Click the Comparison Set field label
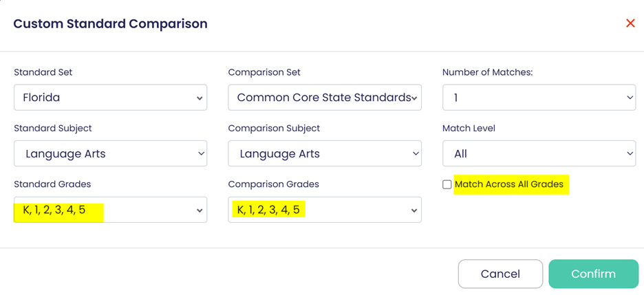The width and height of the screenshot is (644, 295). point(264,72)
